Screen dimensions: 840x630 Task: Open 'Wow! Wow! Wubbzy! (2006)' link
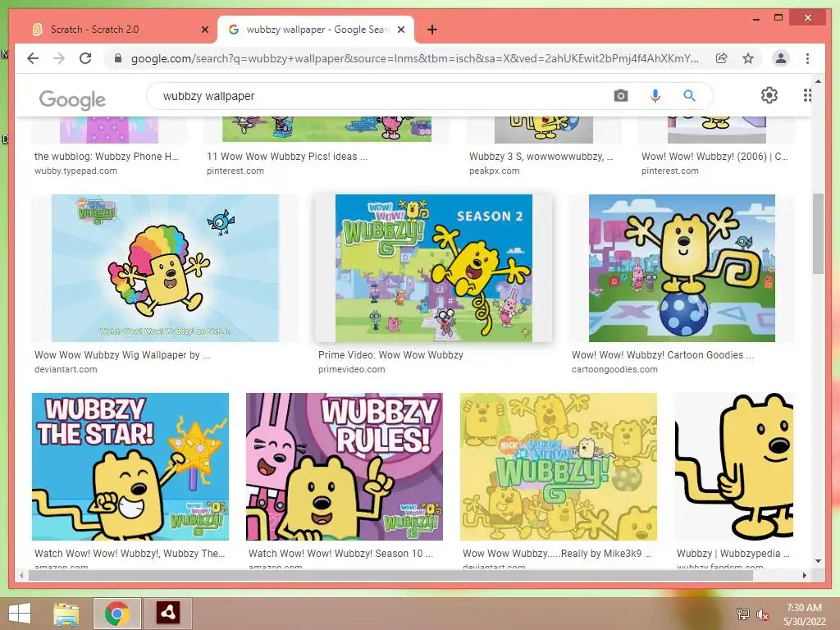(714, 157)
